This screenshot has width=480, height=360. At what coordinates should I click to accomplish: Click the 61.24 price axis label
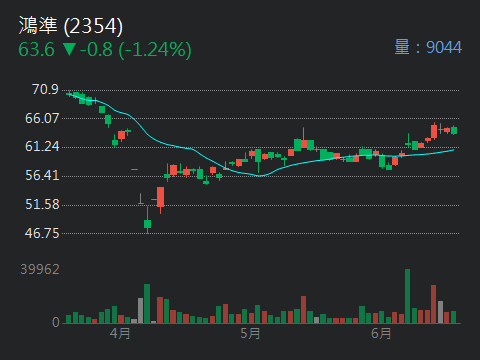coord(42,146)
